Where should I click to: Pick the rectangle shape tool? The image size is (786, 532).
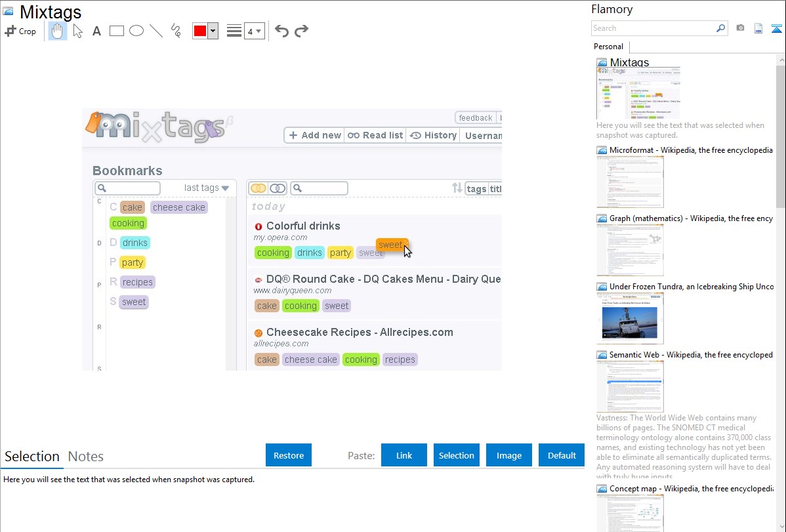pos(117,31)
